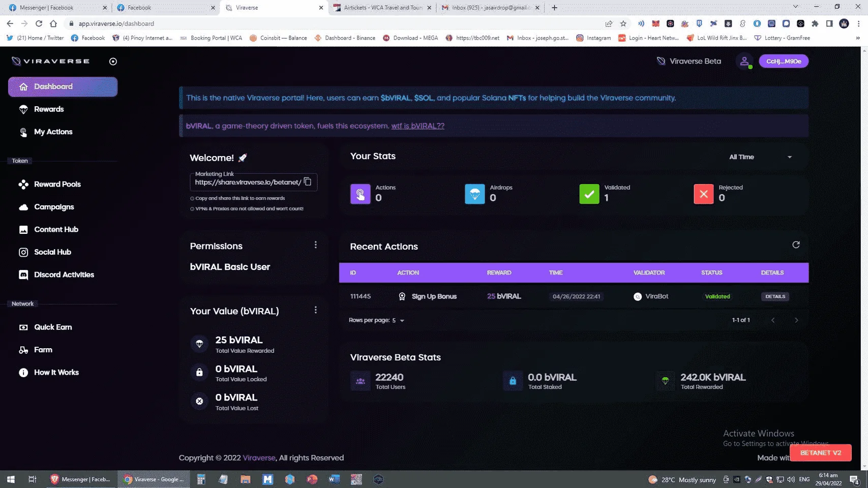This screenshot has width=868, height=488.
Task: Click the Airdrops parachute icon
Action: click(x=474, y=194)
